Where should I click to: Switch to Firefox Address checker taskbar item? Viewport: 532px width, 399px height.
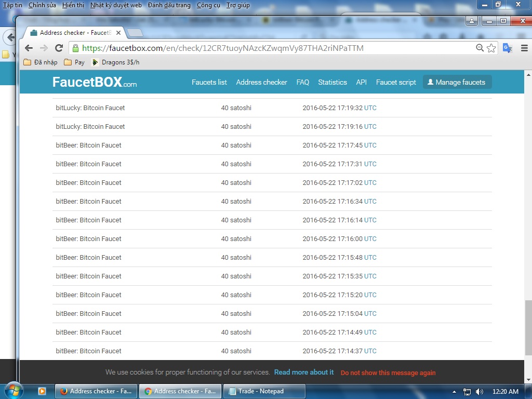[x=96, y=391]
